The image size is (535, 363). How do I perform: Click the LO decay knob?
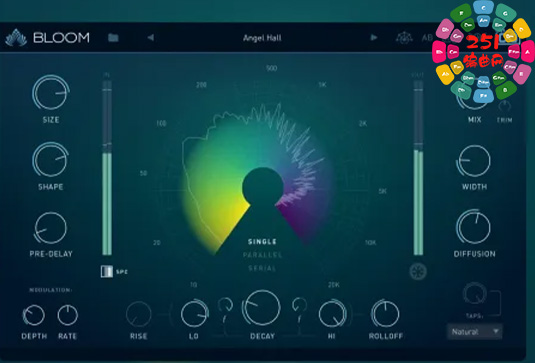[x=194, y=314]
